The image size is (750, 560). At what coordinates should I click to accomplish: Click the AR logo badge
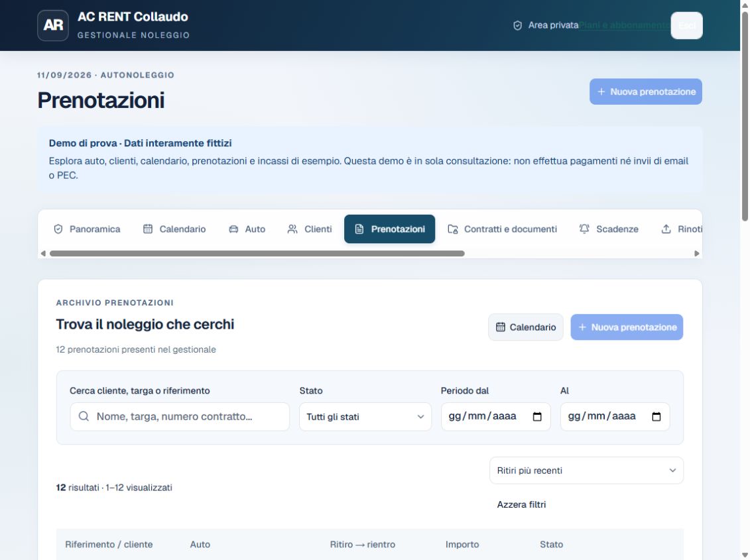[x=53, y=25]
